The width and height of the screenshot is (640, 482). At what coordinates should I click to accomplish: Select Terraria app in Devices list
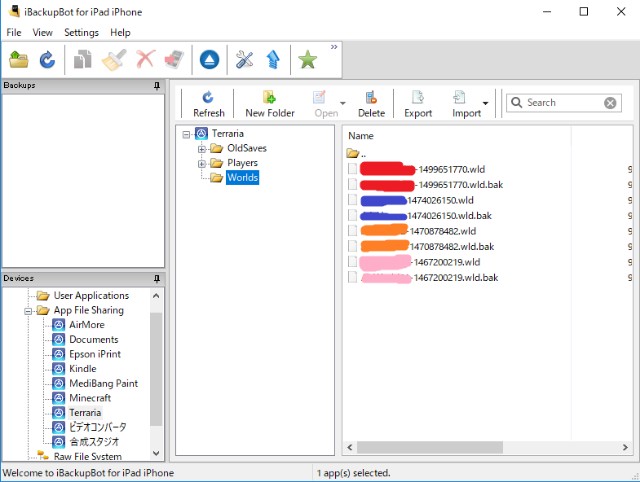(x=85, y=413)
